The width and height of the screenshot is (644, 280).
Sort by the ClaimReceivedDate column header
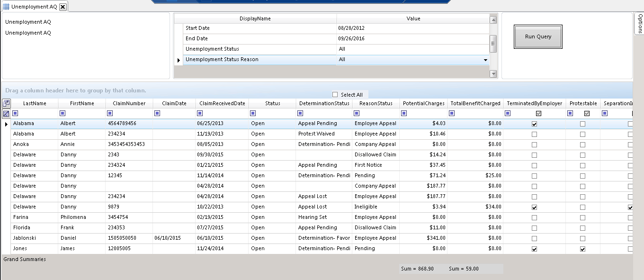[x=222, y=103]
